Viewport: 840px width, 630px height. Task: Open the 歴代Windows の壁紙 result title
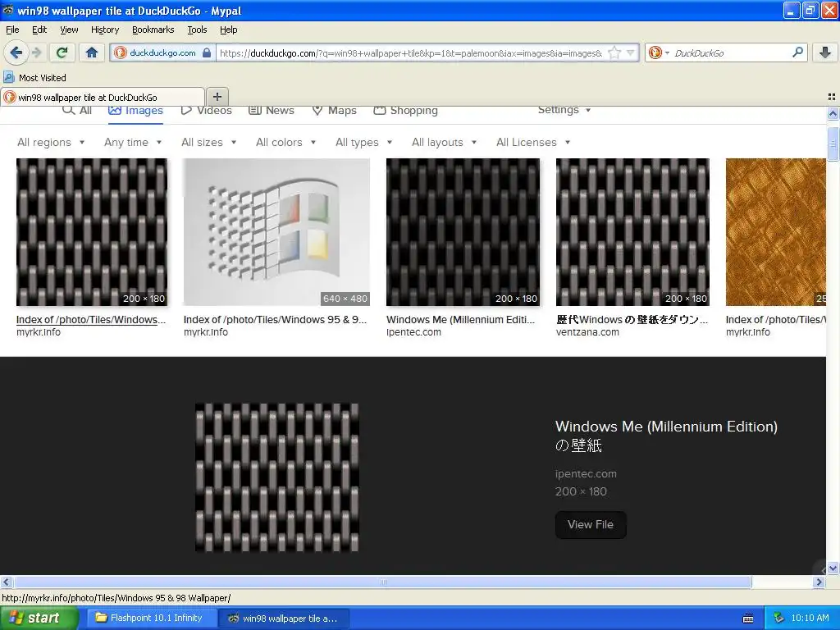click(x=632, y=320)
